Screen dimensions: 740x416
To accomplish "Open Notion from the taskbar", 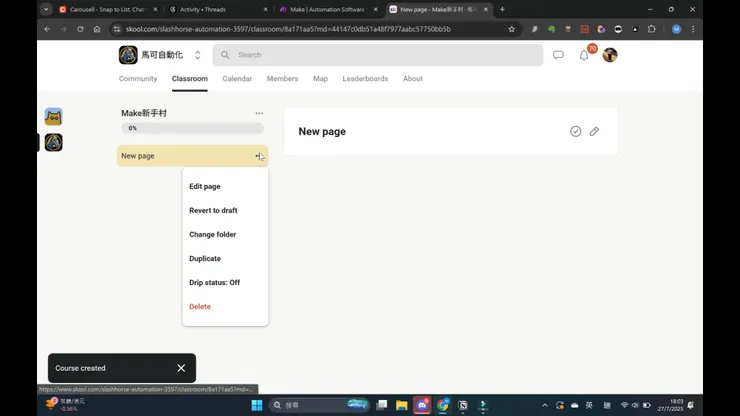I will (x=462, y=405).
